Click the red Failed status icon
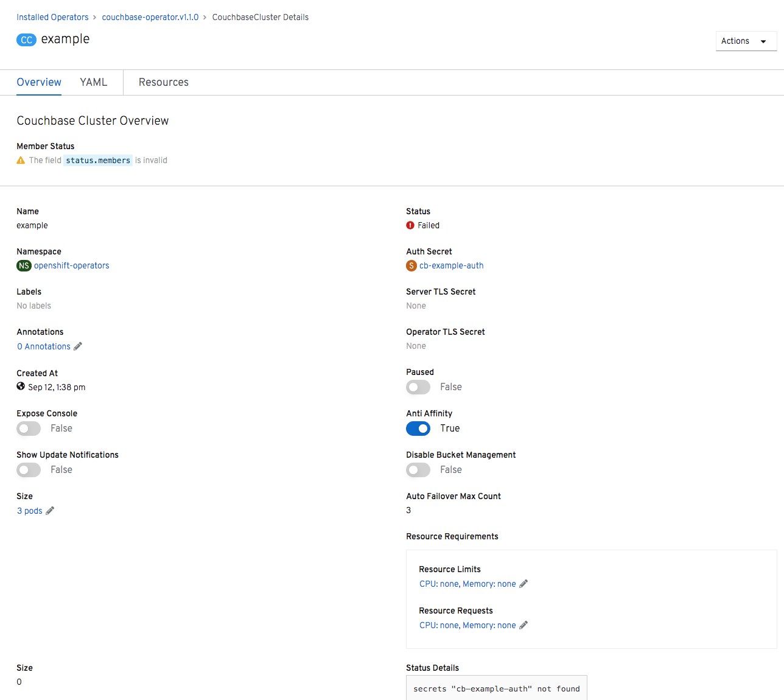Image resolution: width=784 pixels, height=700 pixels. (410, 225)
